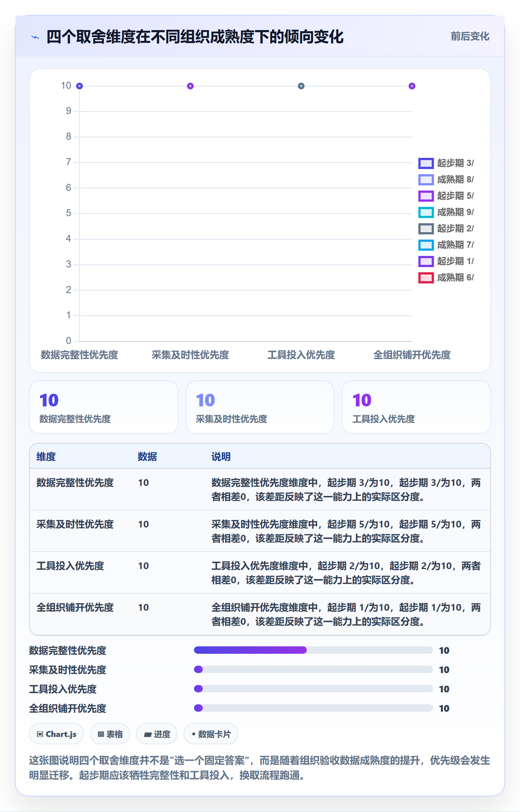Click the "数据卡片" tag chip
The height and width of the screenshot is (812, 520).
211,734
